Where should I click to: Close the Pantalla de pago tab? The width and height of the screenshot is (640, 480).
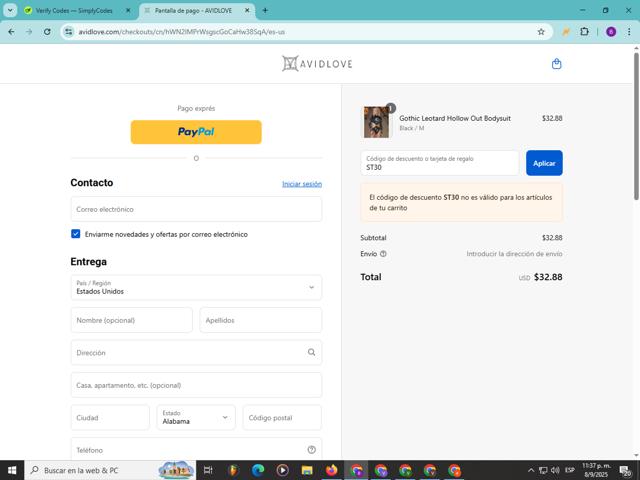pos(247,11)
